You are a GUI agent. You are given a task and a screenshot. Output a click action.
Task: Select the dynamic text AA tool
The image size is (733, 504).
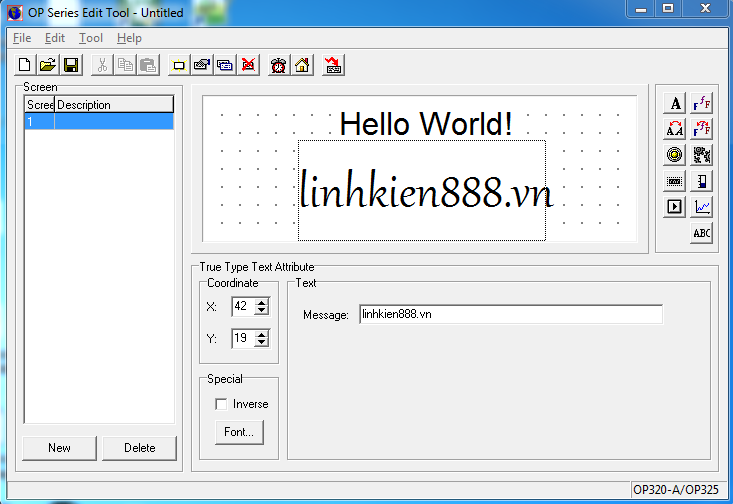[x=675, y=129]
